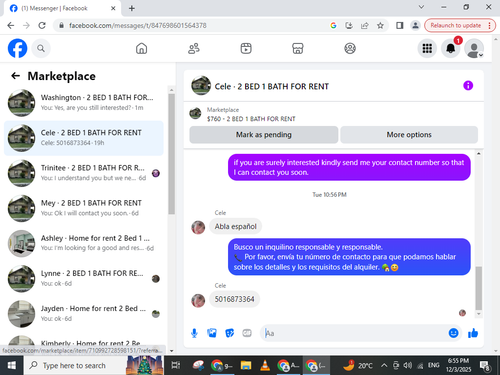This screenshot has width=500, height=375.
Task: Open the Video/Reels icon
Action: pyautogui.click(x=246, y=49)
